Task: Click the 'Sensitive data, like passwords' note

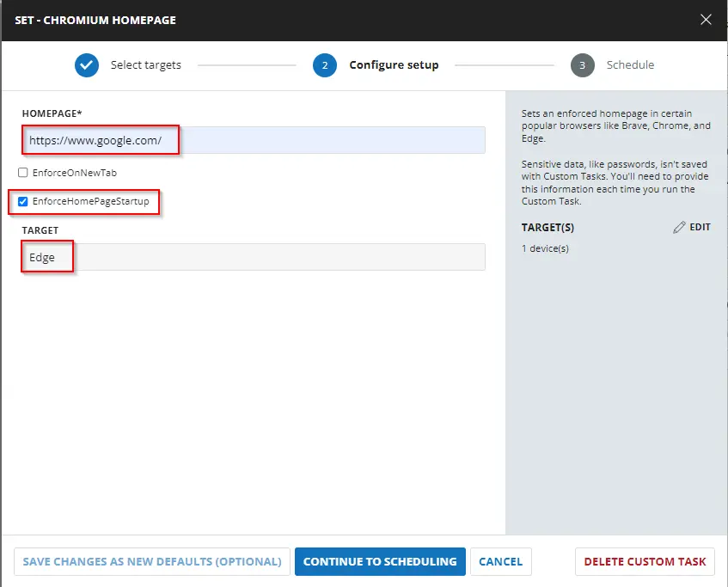Action: coord(615,182)
